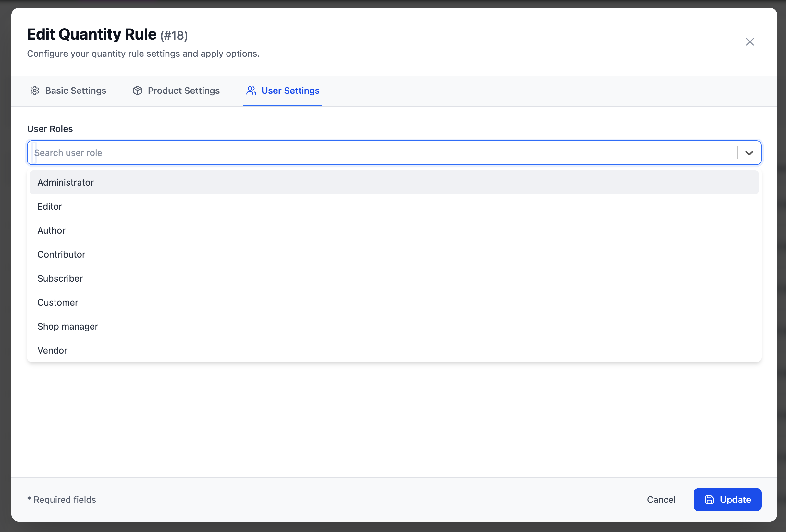
Task: Open the Product Settings tab
Action: (183, 91)
